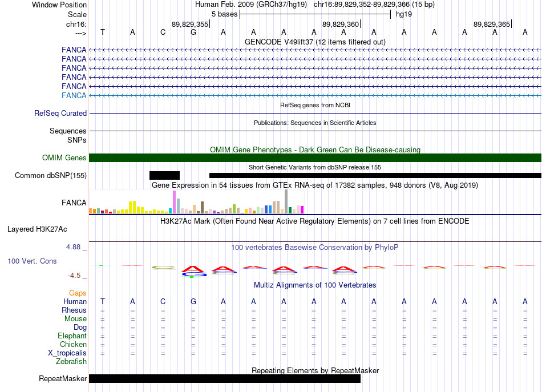Click the '100 Vert. Cons' label

[32, 261]
